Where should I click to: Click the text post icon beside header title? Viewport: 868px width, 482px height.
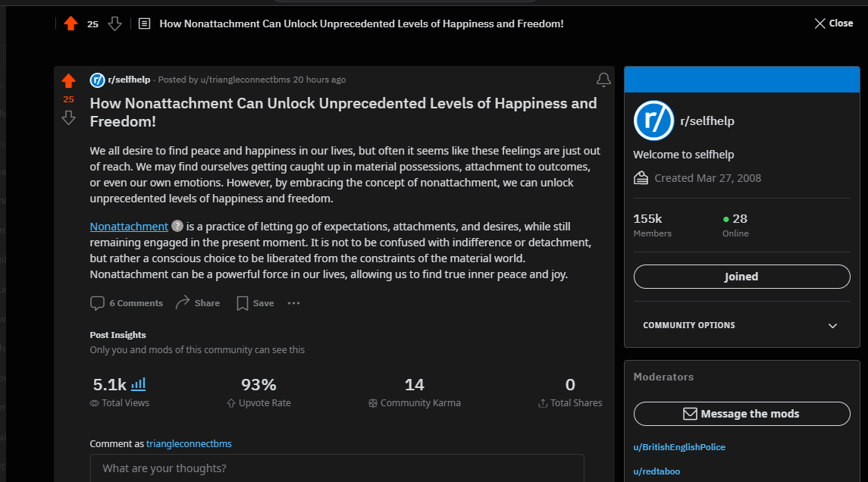(145, 23)
